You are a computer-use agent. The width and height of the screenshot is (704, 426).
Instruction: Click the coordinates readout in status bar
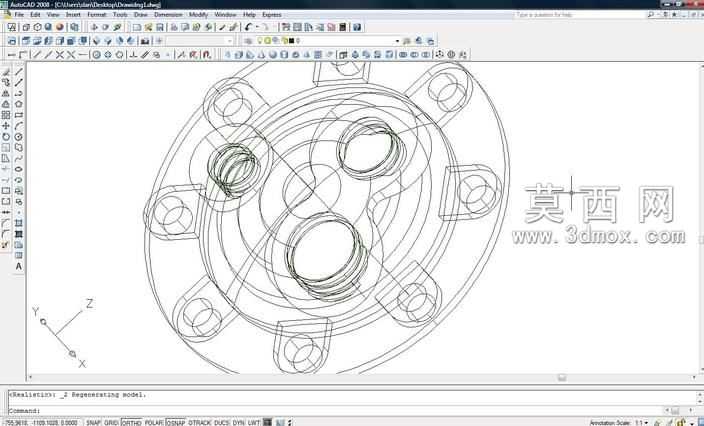[x=41, y=422]
